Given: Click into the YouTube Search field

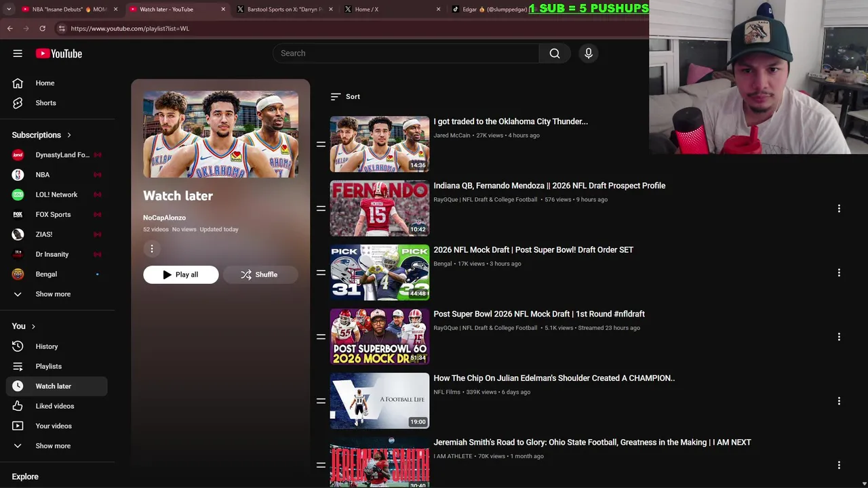Looking at the screenshot, I should [406, 54].
